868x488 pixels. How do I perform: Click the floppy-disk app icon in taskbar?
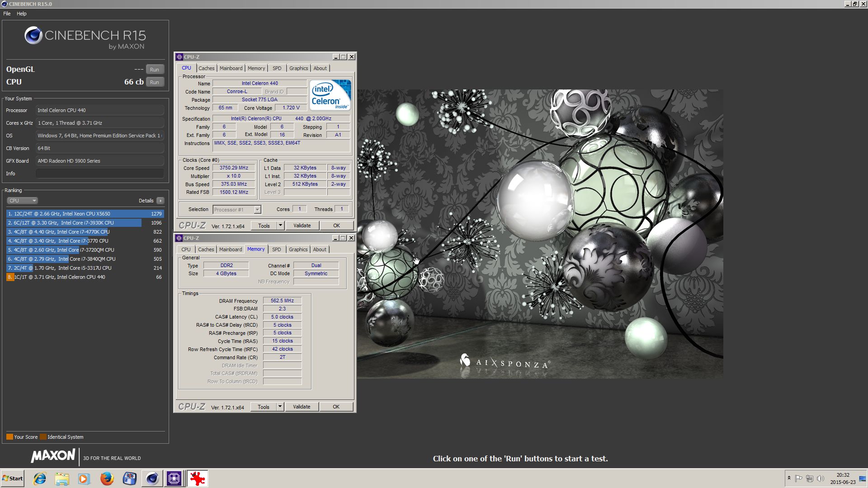129,479
